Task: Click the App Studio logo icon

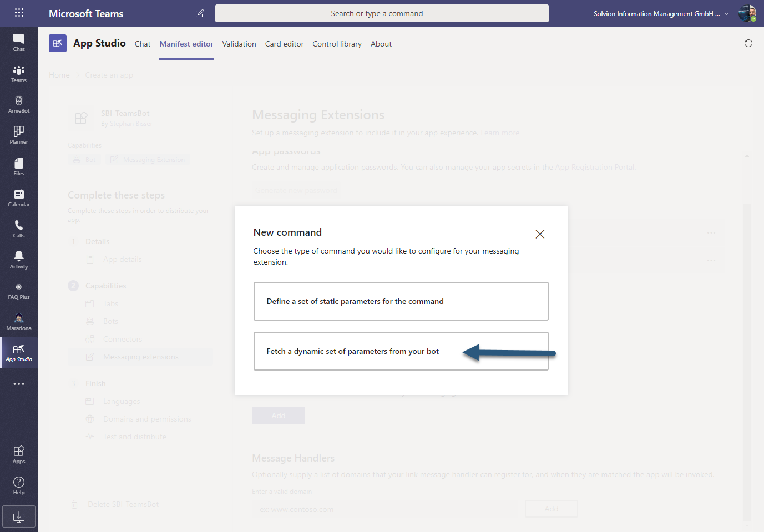Action: (58, 43)
